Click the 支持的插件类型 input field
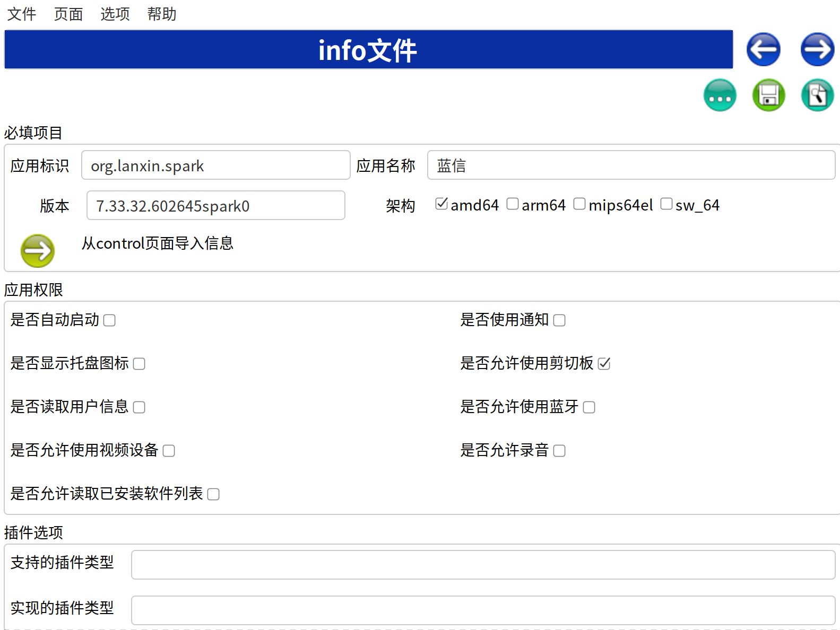 (483, 565)
